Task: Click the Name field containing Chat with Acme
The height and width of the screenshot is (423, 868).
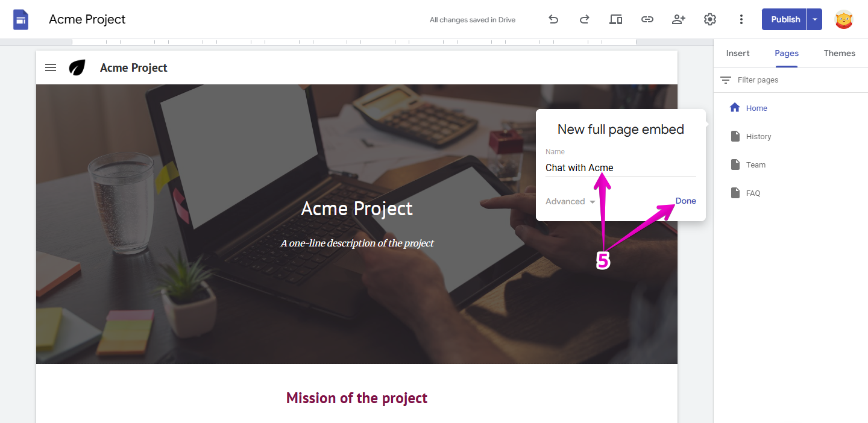Action: pyautogui.click(x=620, y=168)
